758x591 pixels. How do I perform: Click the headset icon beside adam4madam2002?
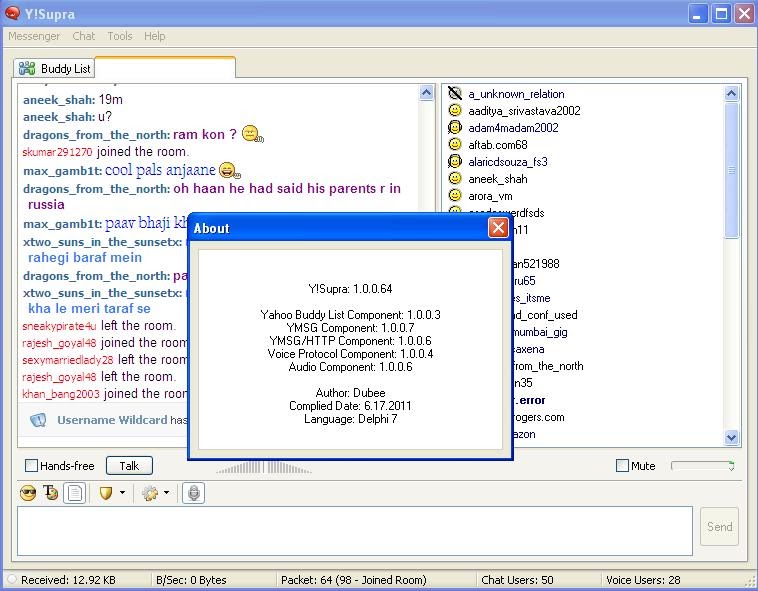[x=455, y=128]
